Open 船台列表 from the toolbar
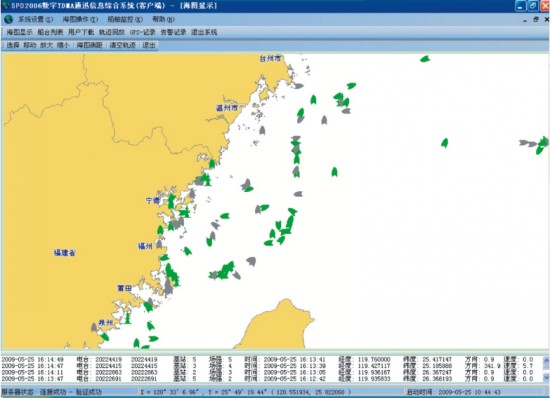 [x=50, y=32]
